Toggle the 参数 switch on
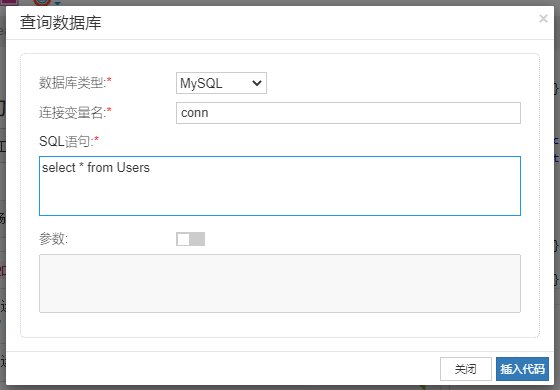Screen dimensions: 560x390 [190, 239]
